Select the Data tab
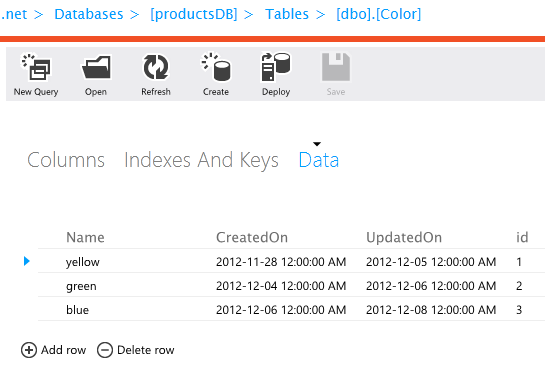The height and width of the screenshot is (379, 545). (x=319, y=160)
